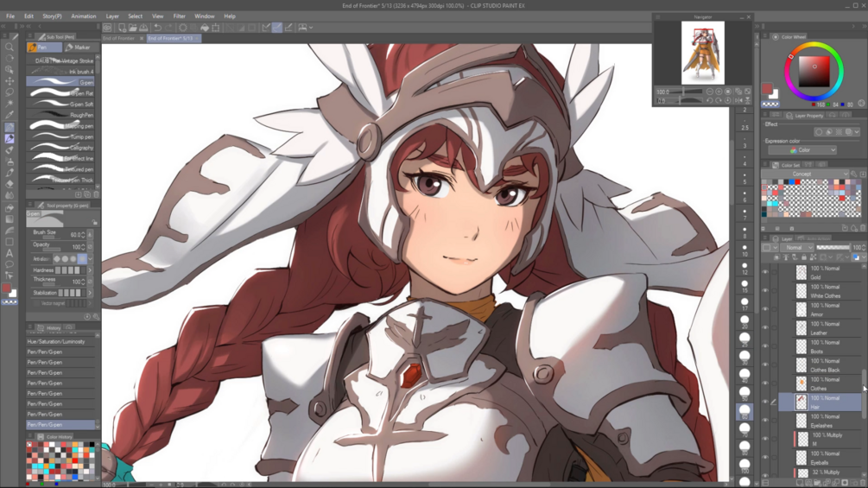Select the Text tool
This screenshot has height=488, width=868.
[x=10, y=253]
